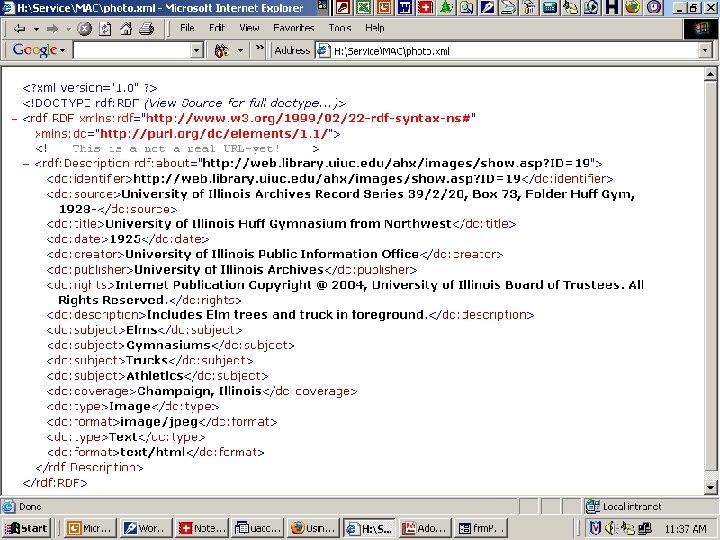Switch to Usn... Firefox taskbar window

click(314, 529)
